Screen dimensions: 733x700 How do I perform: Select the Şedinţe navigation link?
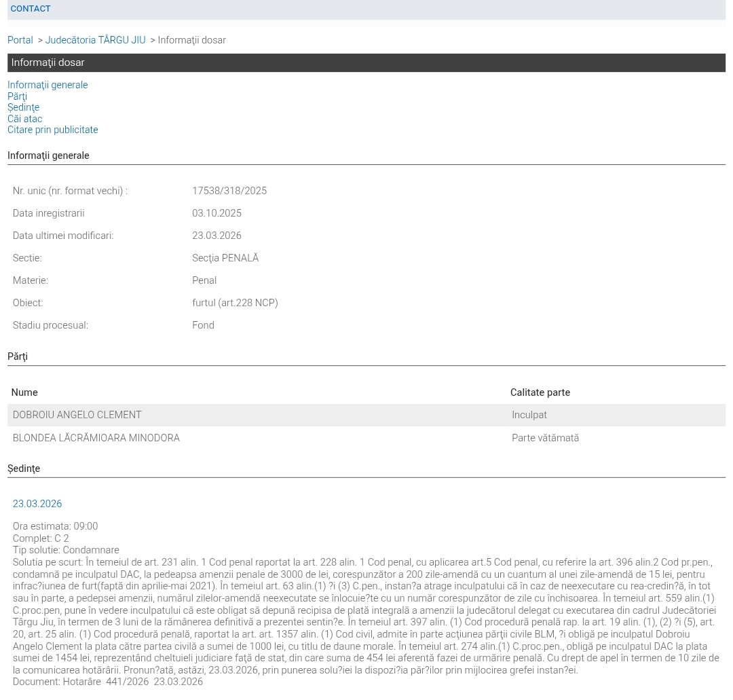coord(23,107)
